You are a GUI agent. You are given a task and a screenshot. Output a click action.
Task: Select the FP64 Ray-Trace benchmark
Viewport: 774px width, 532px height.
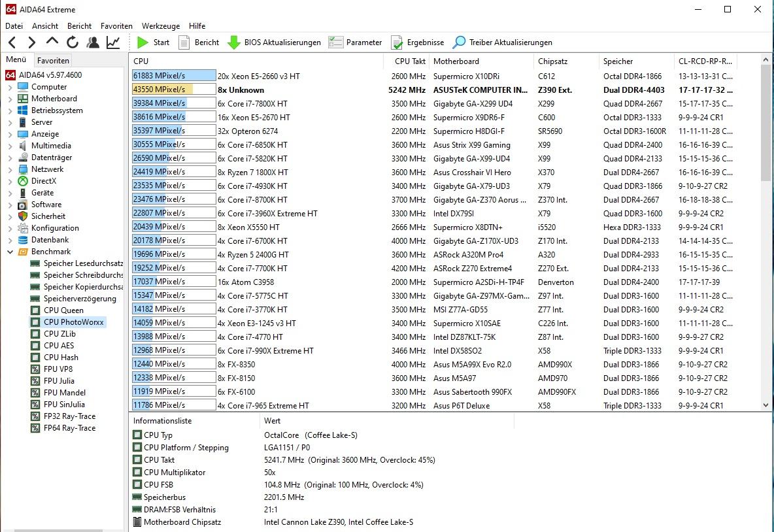[x=69, y=428]
